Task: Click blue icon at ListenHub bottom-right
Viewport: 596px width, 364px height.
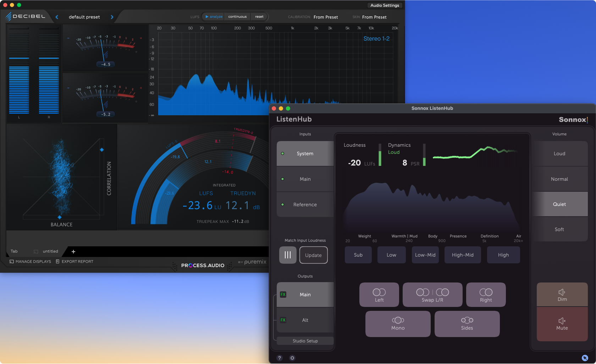Action: [x=585, y=358]
